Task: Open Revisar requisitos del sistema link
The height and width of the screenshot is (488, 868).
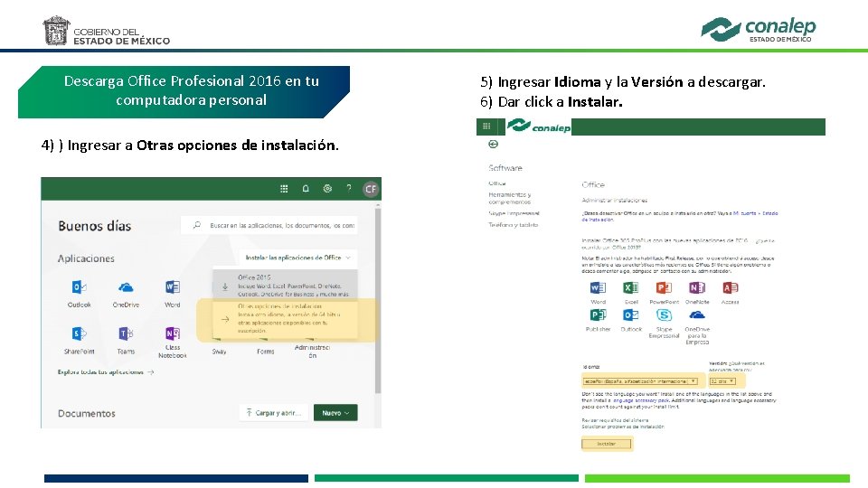Action: [x=615, y=420]
